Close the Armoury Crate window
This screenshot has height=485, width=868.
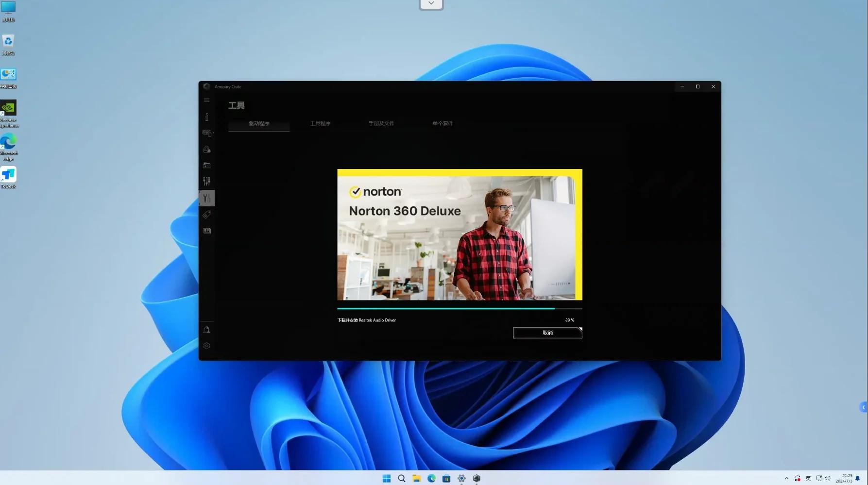tap(713, 86)
